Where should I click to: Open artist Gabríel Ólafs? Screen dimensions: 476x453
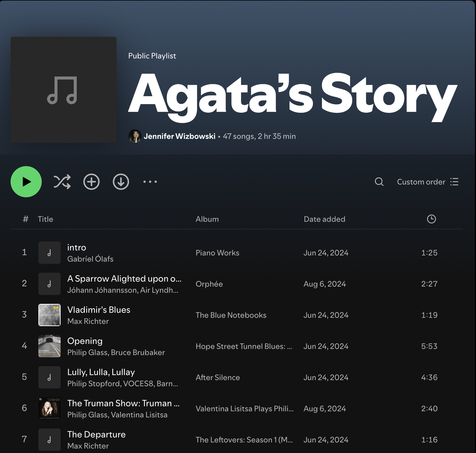[x=90, y=259]
